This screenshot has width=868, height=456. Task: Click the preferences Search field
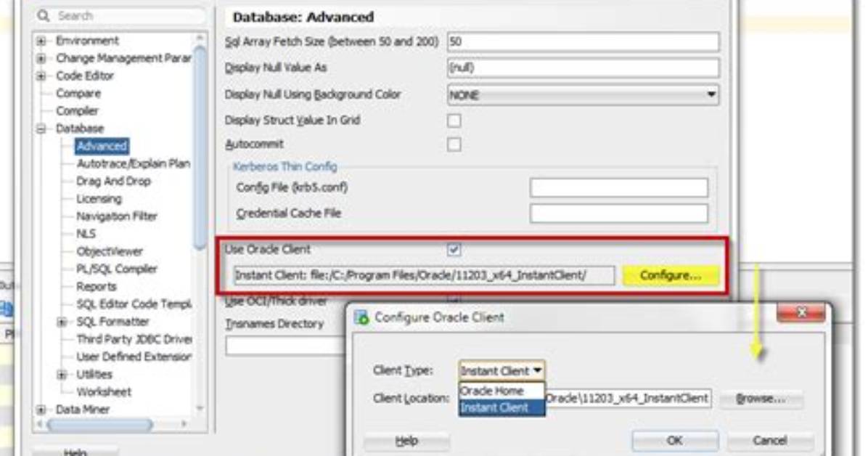[x=120, y=16]
